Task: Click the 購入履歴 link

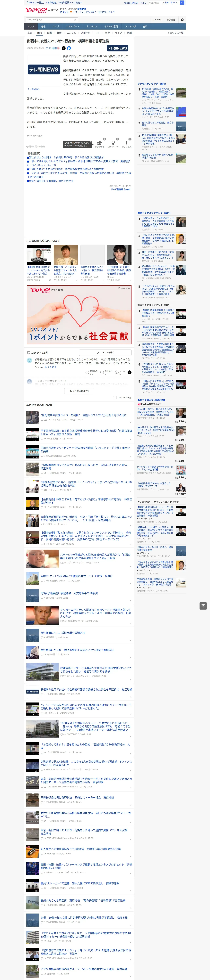Action: click(x=171, y=19)
